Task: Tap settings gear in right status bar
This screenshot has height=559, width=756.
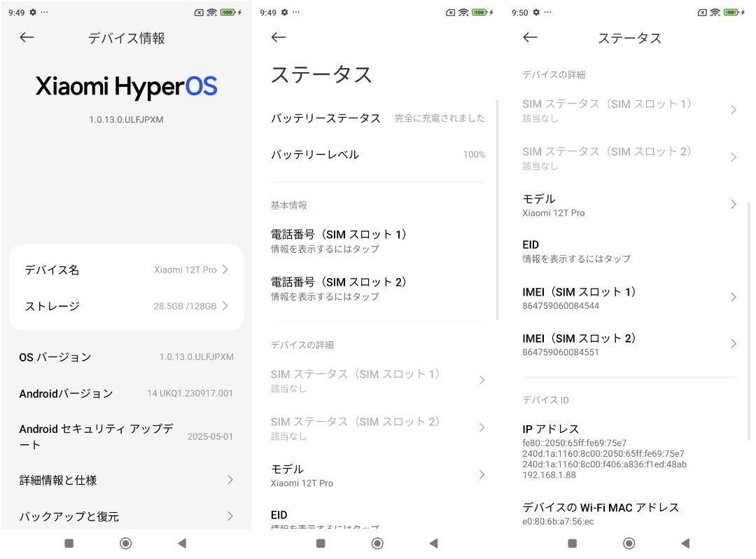Action: coord(536,13)
